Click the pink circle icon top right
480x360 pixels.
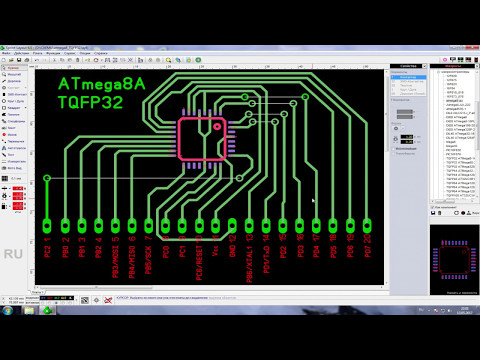[445, 60]
